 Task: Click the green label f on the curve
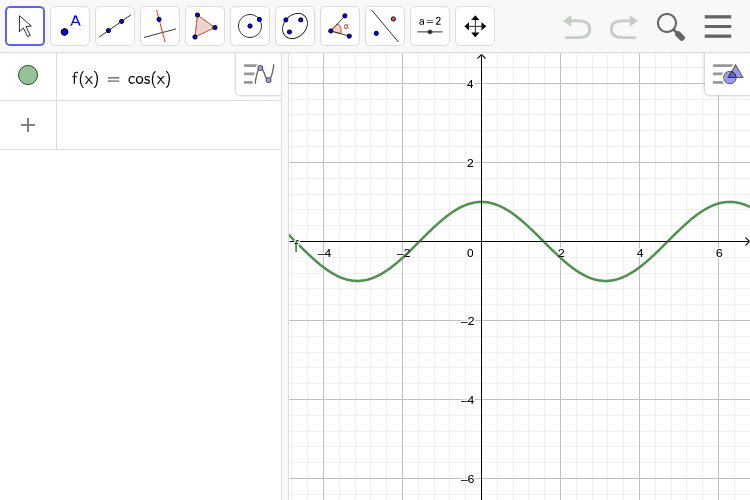pos(296,246)
